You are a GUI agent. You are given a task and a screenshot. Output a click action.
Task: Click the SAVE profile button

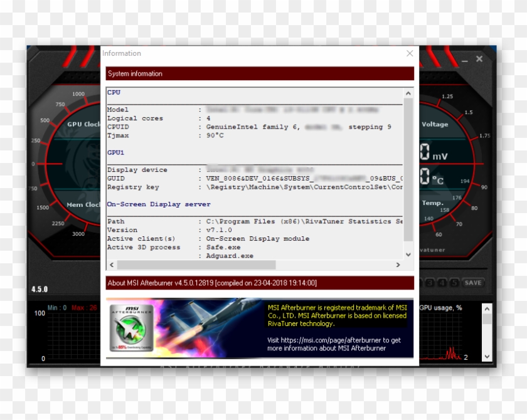tap(473, 282)
